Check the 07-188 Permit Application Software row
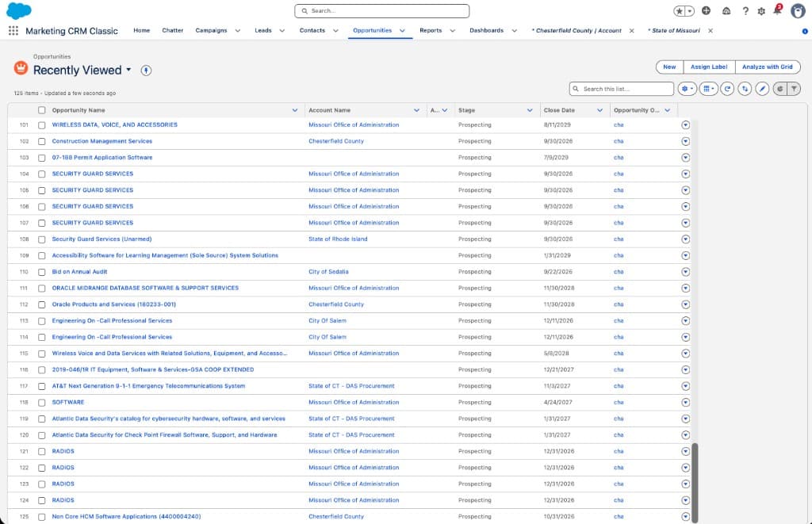This screenshot has width=812, height=524. click(42, 158)
